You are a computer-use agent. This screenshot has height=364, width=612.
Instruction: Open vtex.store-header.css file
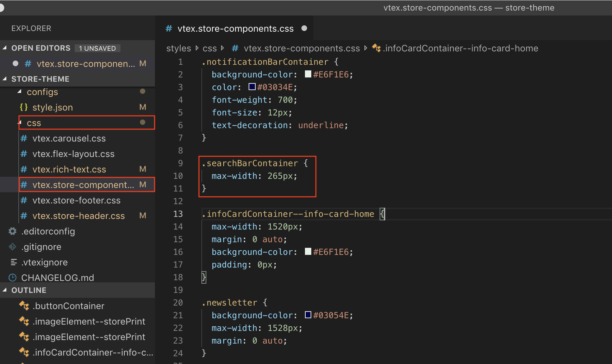point(79,216)
